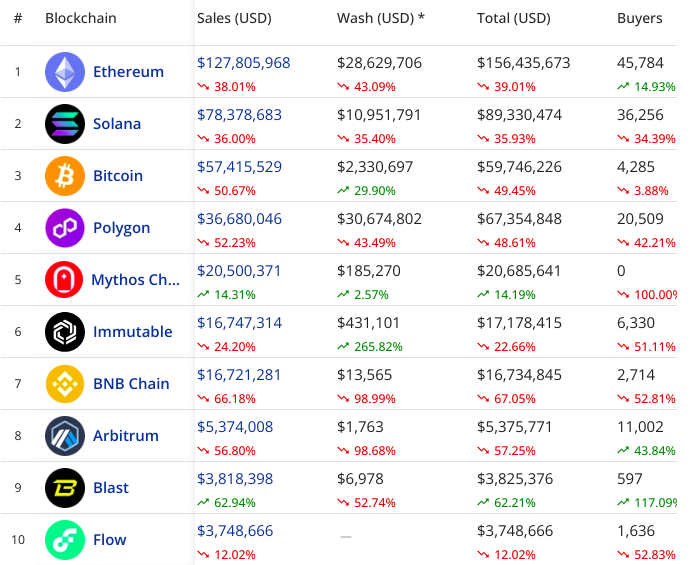Image resolution: width=692 pixels, height=565 pixels.
Task: Click Mythos sales value $20,500,371
Action: click(x=239, y=271)
